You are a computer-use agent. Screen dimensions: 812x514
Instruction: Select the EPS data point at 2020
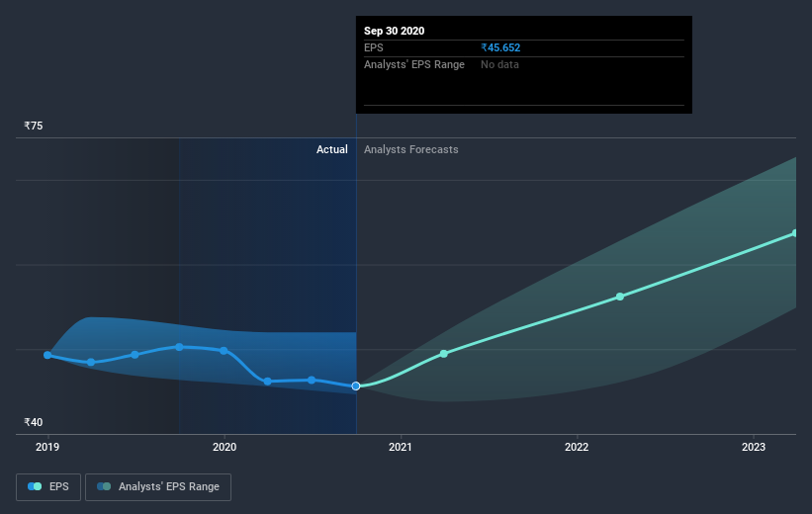[x=224, y=351]
